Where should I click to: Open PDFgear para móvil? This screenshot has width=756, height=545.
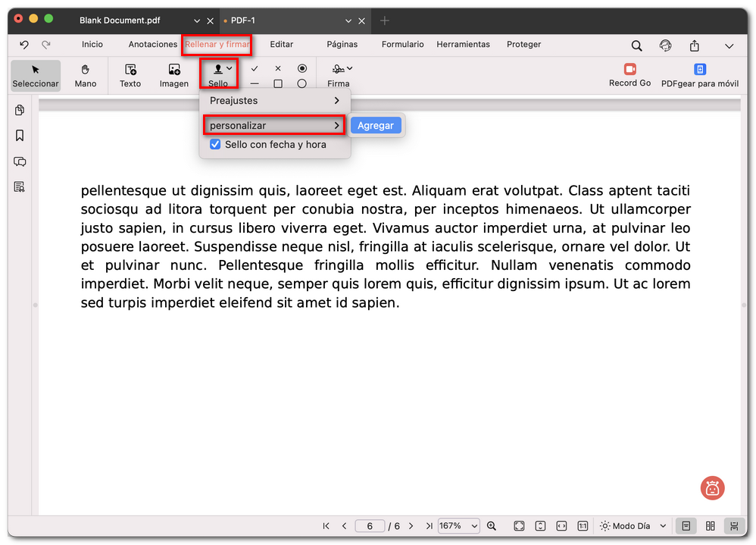pyautogui.click(x=699, y=75)
